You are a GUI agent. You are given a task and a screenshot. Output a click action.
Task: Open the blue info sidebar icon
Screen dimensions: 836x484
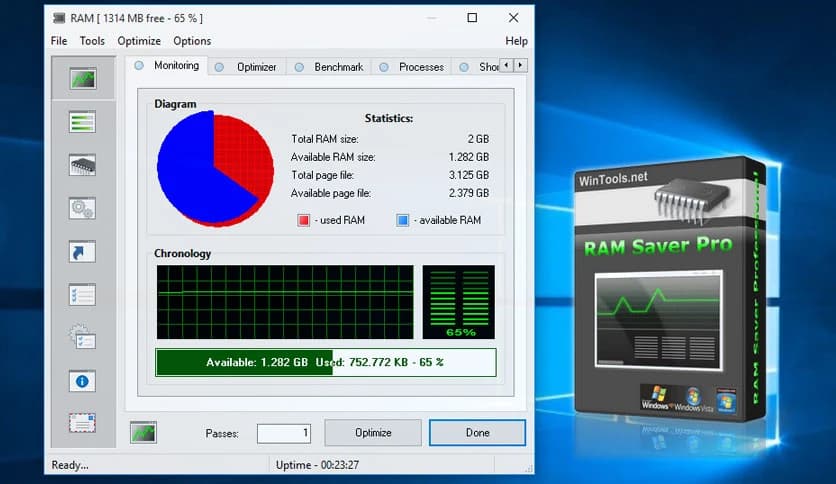click(83, 381)
